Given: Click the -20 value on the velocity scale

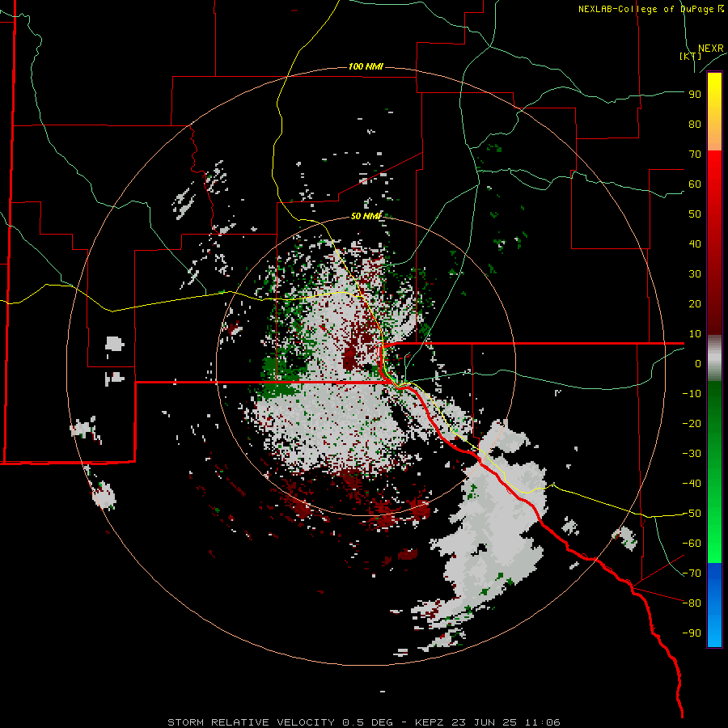Looking at the screenshot, I should click(x=692, y=423).
